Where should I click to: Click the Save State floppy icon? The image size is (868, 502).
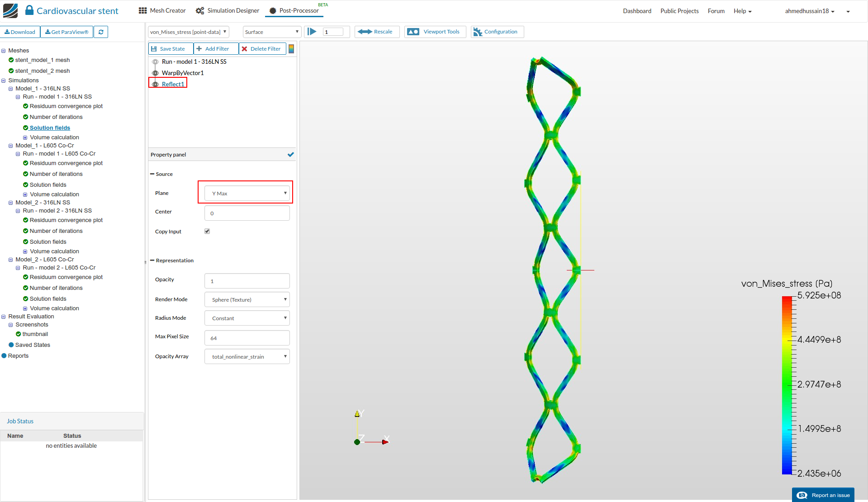(x=154, y=49)
